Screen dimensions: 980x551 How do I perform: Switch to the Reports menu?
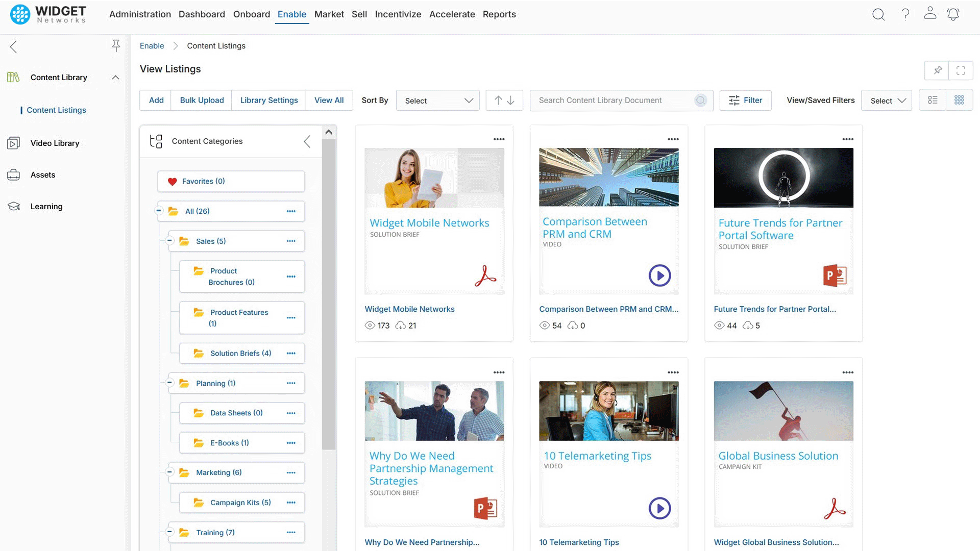coord(499,14)
